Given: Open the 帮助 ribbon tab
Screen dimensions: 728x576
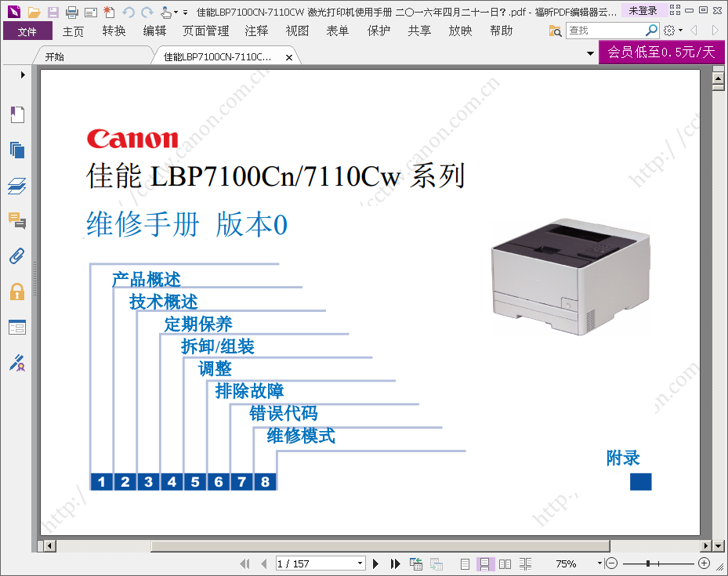Looking at the screenshot, I should tap(501, 31).
